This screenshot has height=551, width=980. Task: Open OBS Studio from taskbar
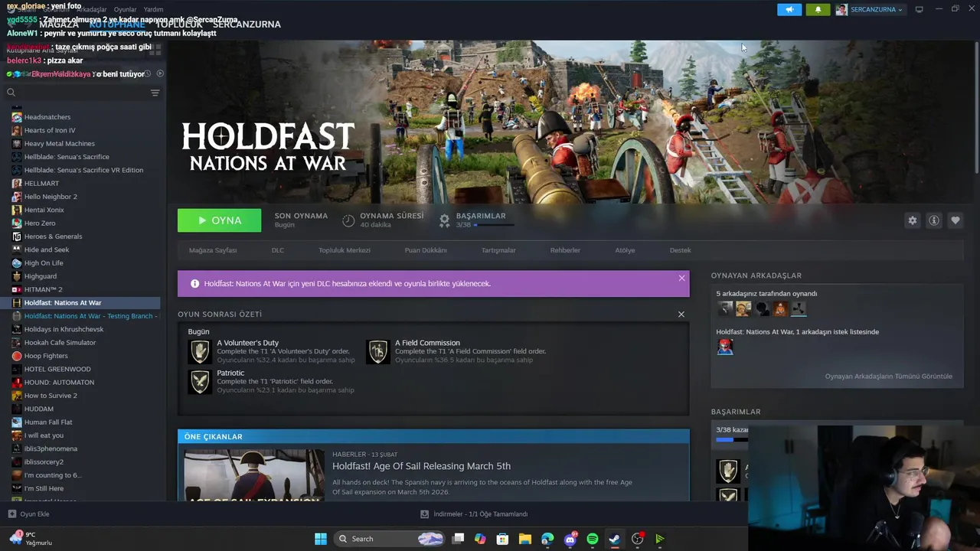pyautogui.click(x=637, y=539)
